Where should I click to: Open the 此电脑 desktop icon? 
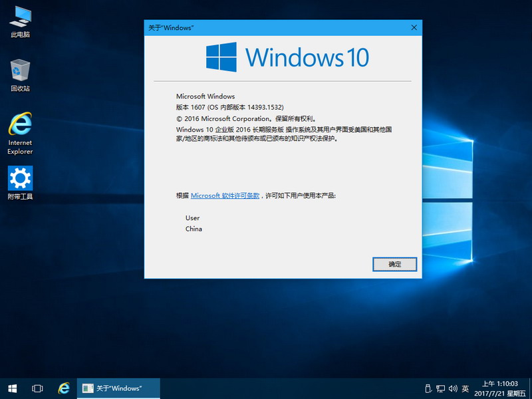click(21, 22)
